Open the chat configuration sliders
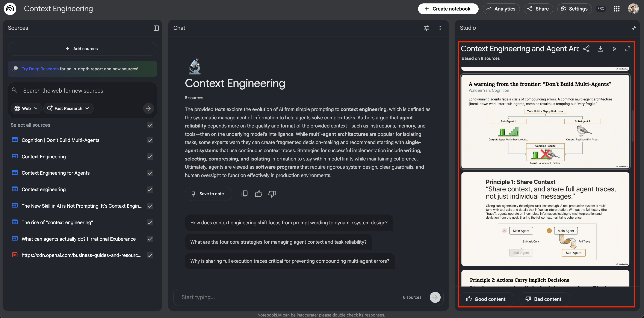 (x=426, y=28)
